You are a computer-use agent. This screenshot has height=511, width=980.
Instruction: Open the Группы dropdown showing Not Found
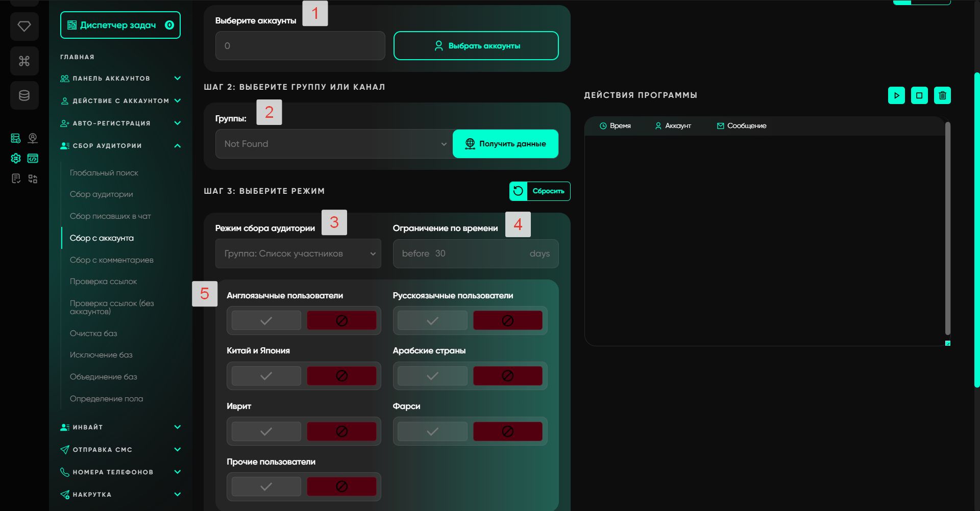point(334,144)
